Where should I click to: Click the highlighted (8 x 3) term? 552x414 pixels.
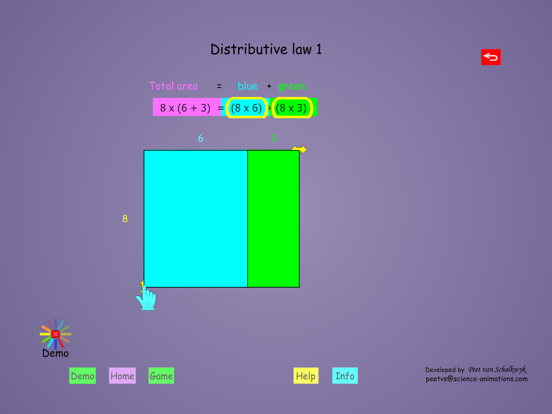point(291,108)
